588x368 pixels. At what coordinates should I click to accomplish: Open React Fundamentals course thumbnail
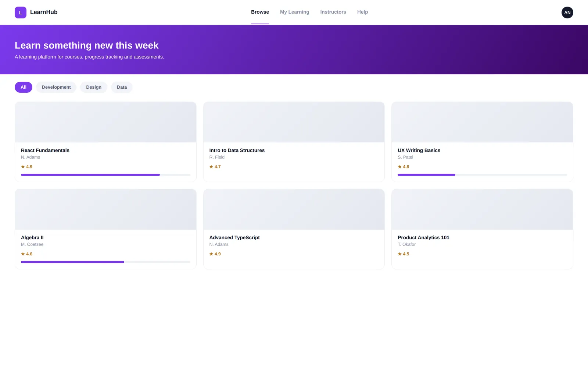tap(105, 122)
